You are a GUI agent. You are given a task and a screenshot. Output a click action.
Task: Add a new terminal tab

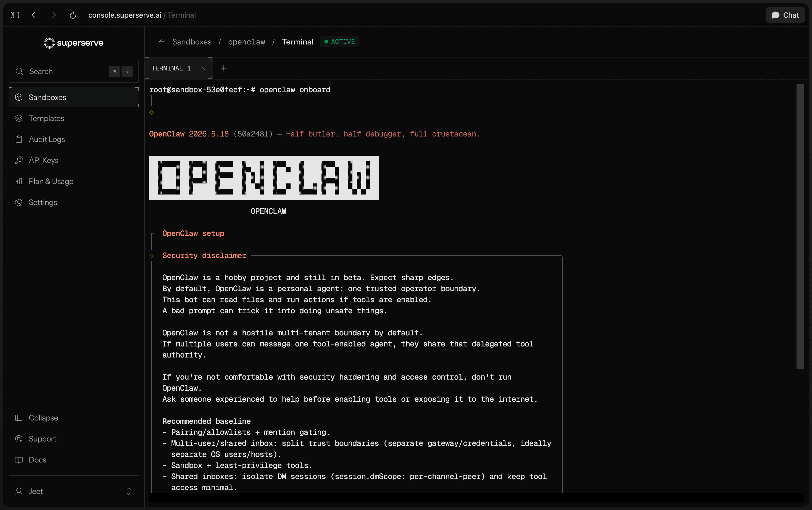(223, 68)
